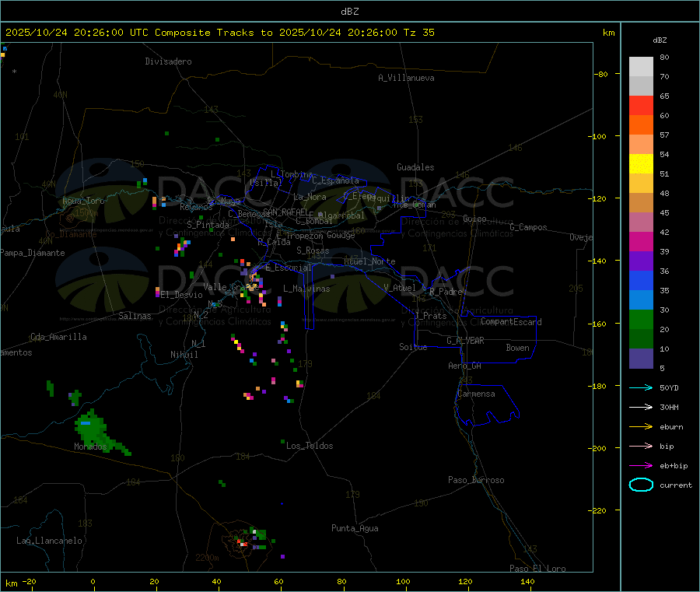Click the Bowen place label
The height and width of the screenshot is (592, 700).
pyautogui.click(x=518, y=348)
